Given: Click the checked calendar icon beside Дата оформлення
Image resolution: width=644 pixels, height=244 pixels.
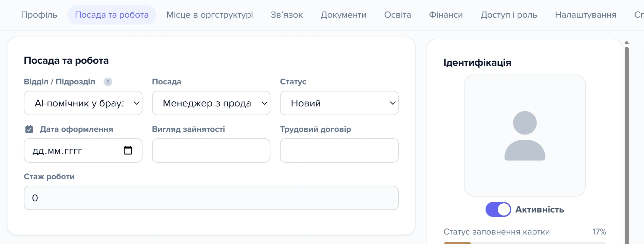Looking at the screenshot, I should (x=29, y=129).
